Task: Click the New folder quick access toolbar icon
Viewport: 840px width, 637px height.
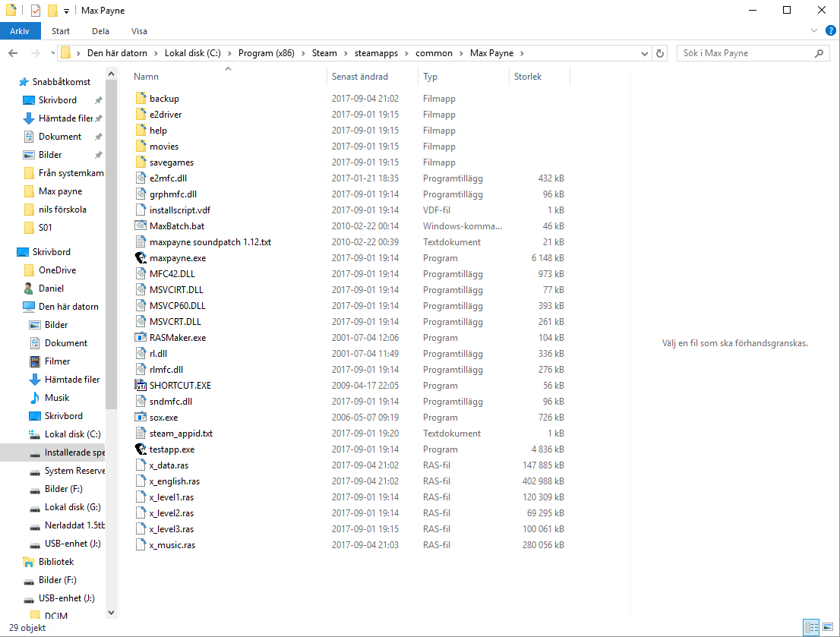Action: pos(52,10)
